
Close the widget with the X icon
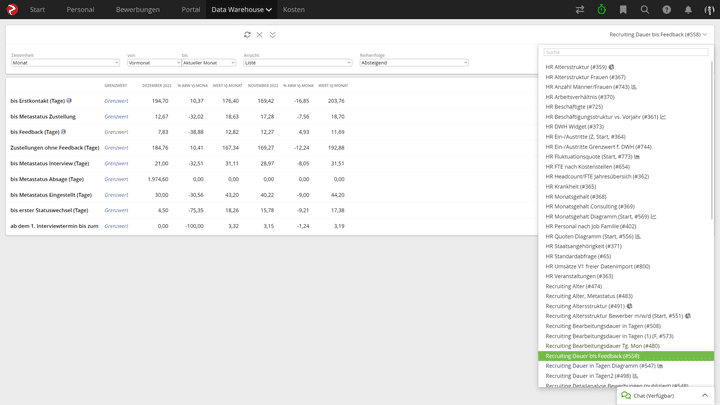[259, 34]
